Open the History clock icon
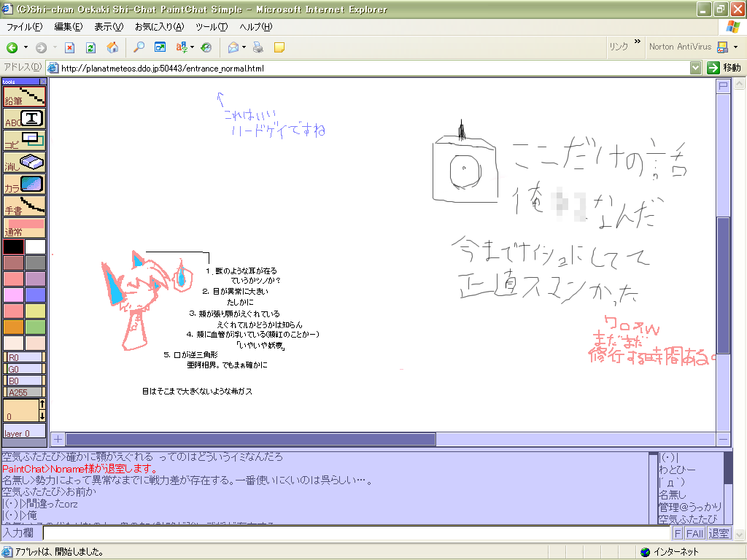Viewport: 747px width, 560px height. 206,47
